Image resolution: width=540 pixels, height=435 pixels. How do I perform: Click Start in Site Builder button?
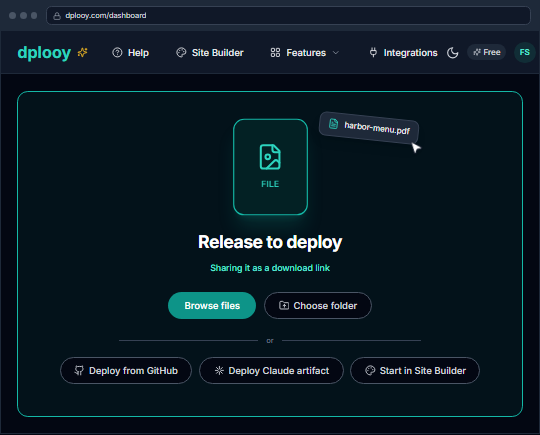tap(415, 371)
